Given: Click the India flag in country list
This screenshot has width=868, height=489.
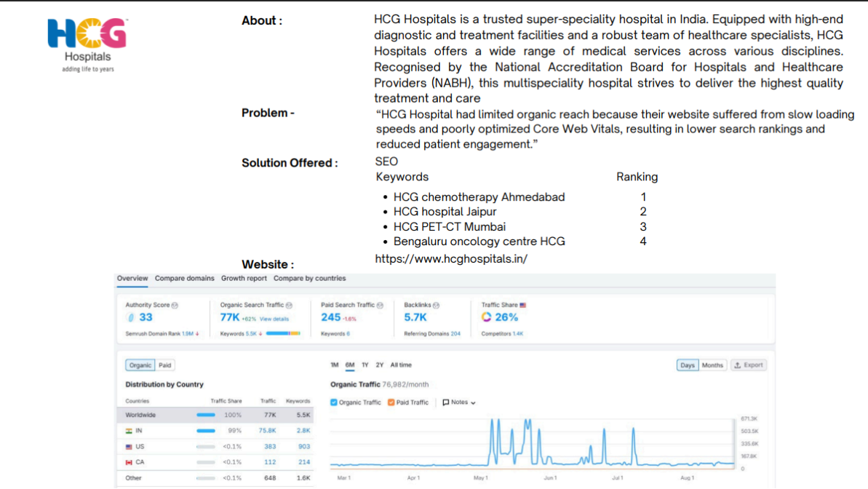Looking at the screenshot, I should [129, 431].
